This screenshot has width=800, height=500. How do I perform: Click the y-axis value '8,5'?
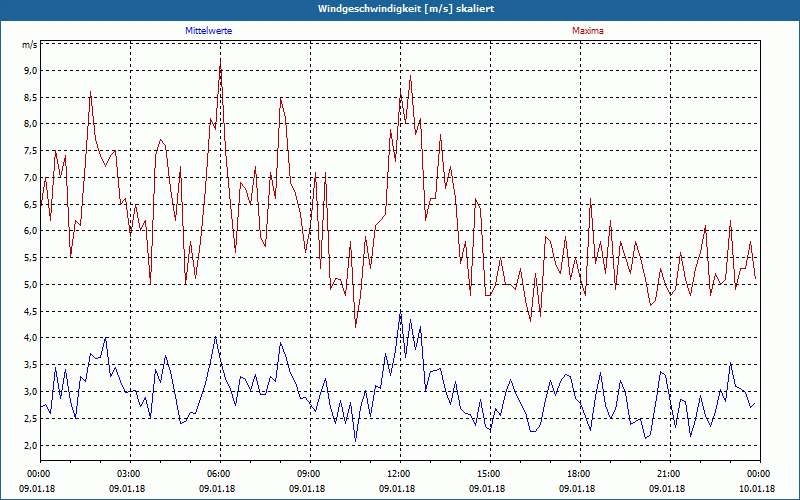31,97
